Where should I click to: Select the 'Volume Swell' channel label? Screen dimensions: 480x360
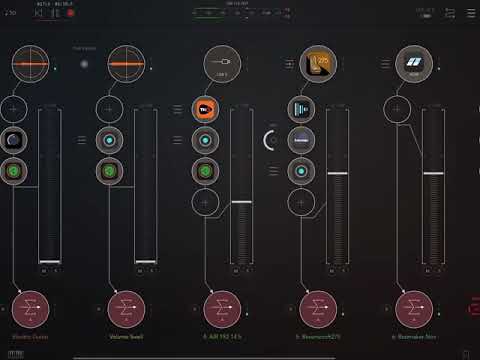(126, 337)
